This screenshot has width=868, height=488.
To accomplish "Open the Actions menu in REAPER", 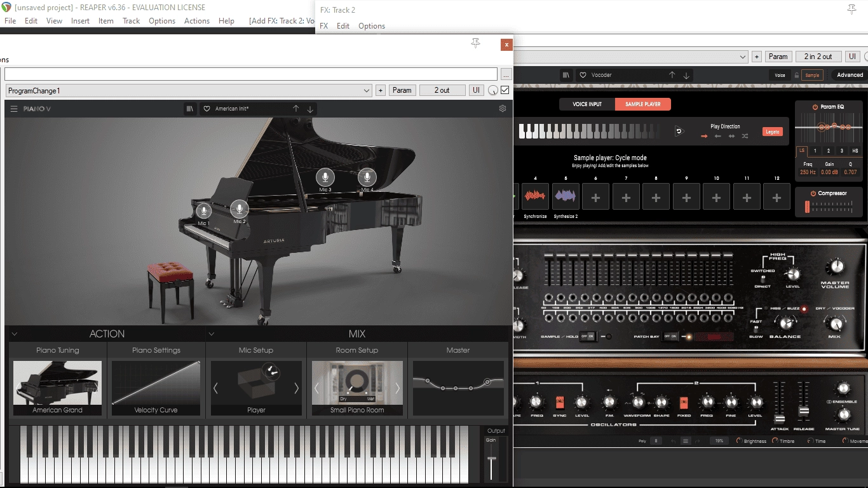I will tap(197, 21).
